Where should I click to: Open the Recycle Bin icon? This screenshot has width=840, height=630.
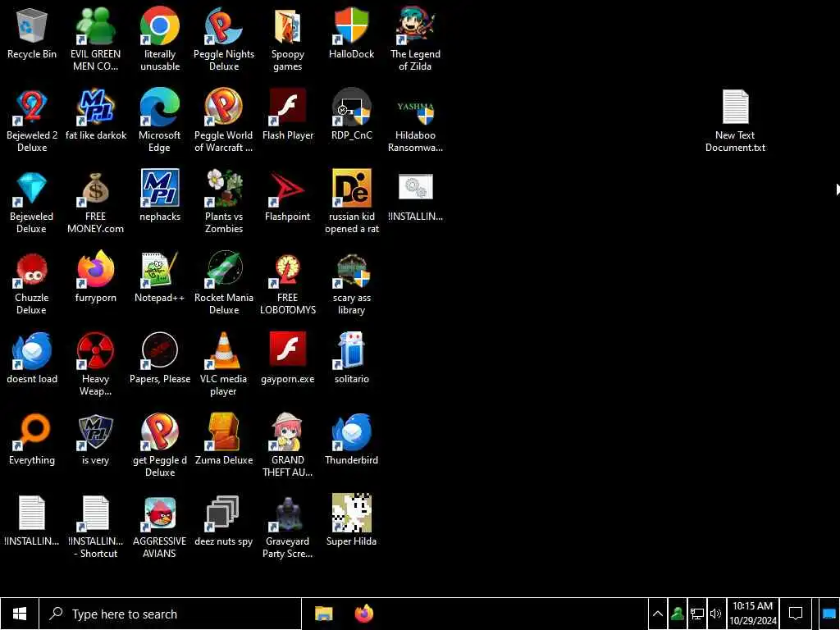point(32,33)
